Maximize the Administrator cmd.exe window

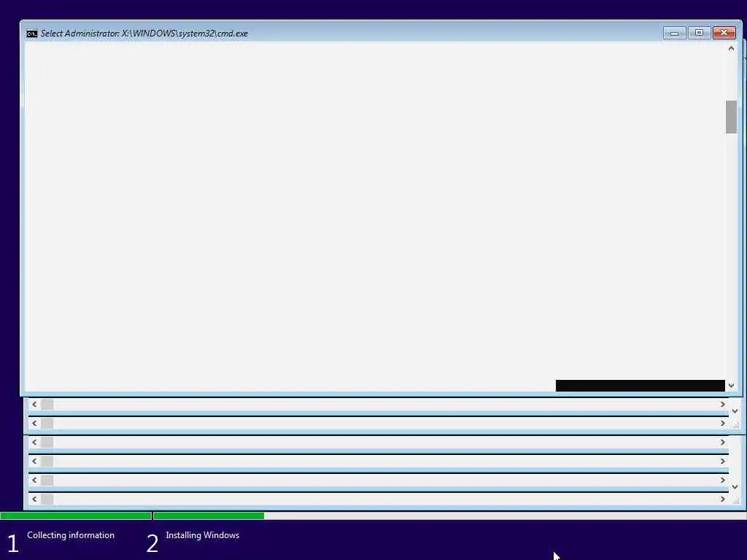[699, 33]
